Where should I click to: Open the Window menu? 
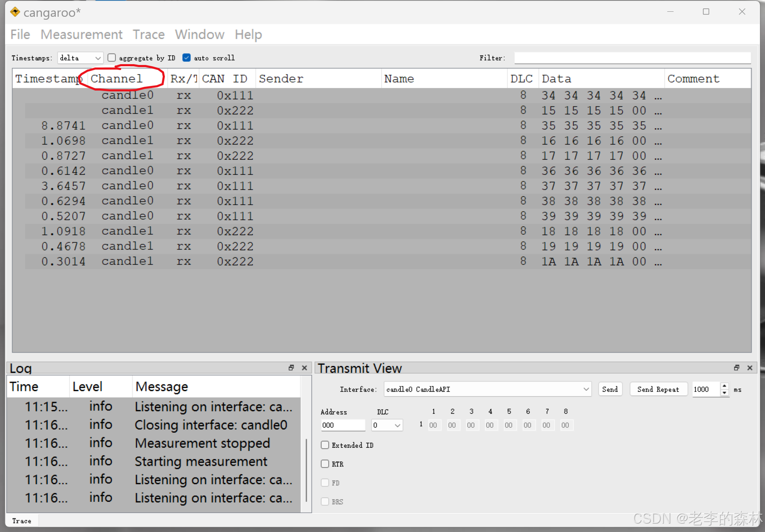click(x=200, y=34)
